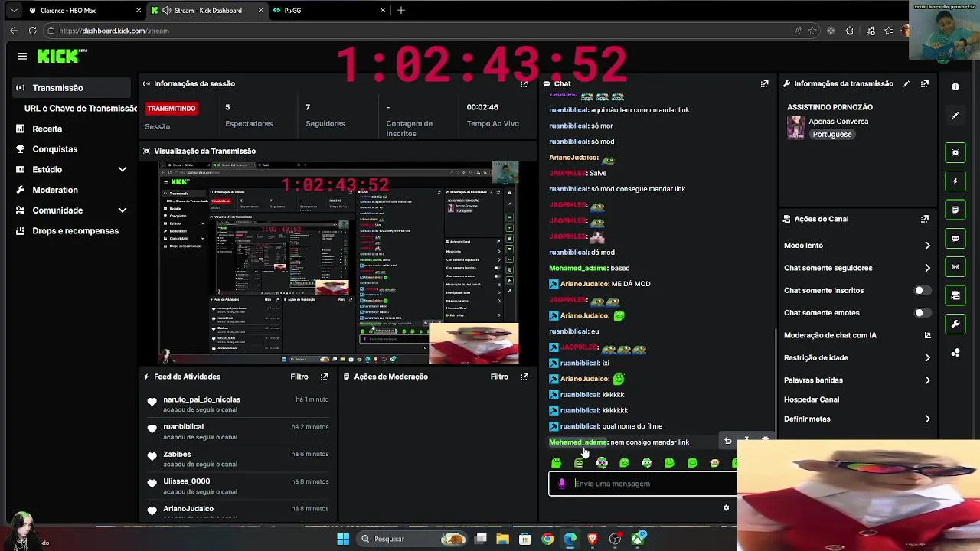This screenshot has height=551, width=980.
Task: Open URL e Chave de Transmissão
Action: (80, 109)
